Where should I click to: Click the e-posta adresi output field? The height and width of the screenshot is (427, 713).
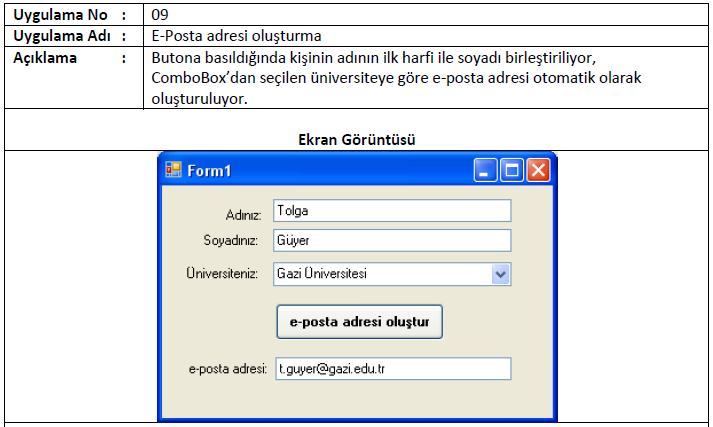[x=393, y=369]
